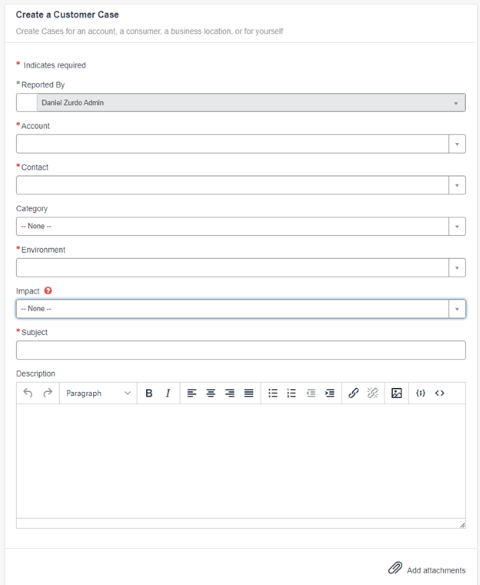Open the Environment dropdown list
This screenshot has width=480, height=585.
click(241, 268)
